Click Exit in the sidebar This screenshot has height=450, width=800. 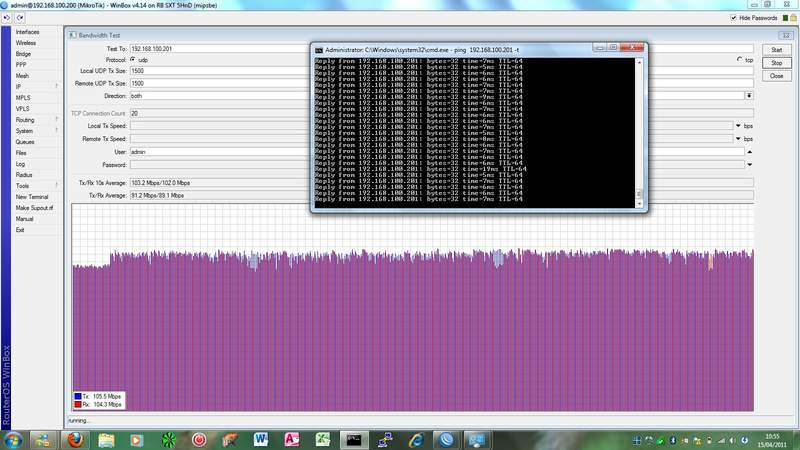(x=20, y=230)
